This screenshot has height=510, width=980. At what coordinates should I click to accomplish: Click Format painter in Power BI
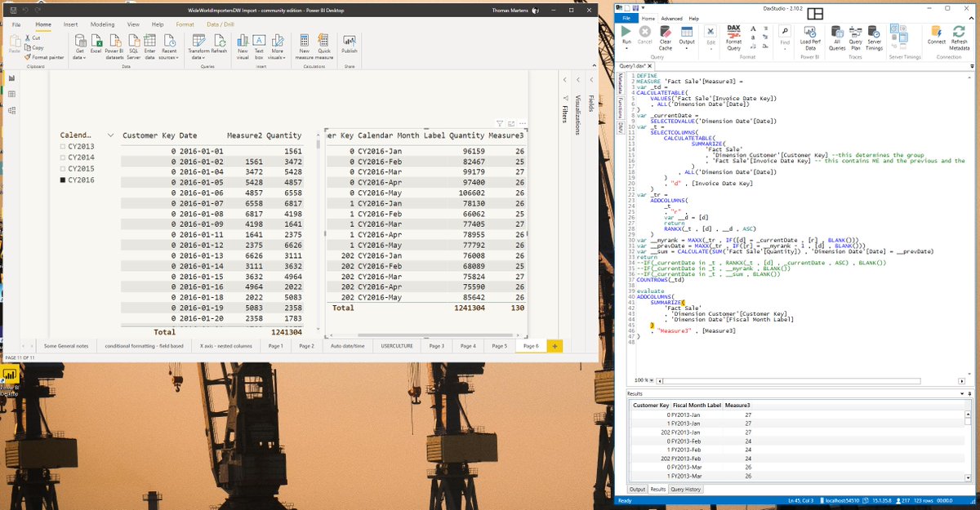(x=44, y=57)
